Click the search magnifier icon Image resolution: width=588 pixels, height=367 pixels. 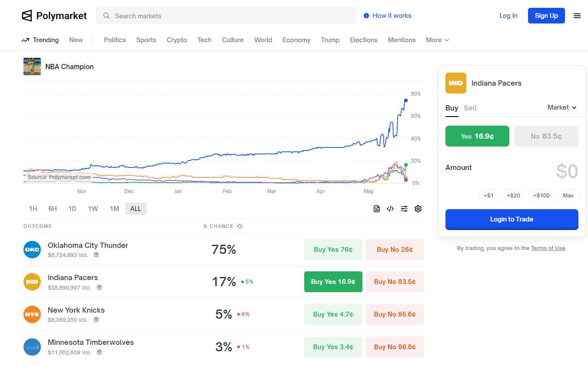[106, 16]
